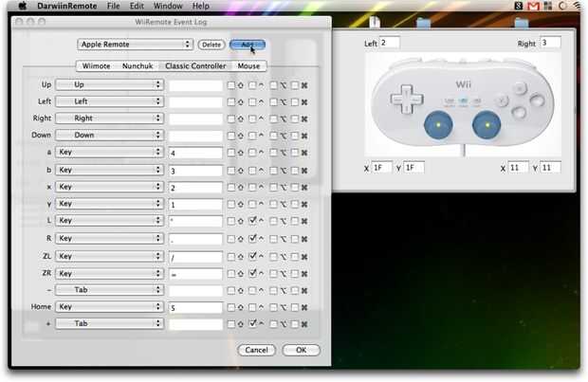The image size is (588, 382).
Task: Open the Down row action dropdown
Action: pyautogui.click(x=109, y=135)
